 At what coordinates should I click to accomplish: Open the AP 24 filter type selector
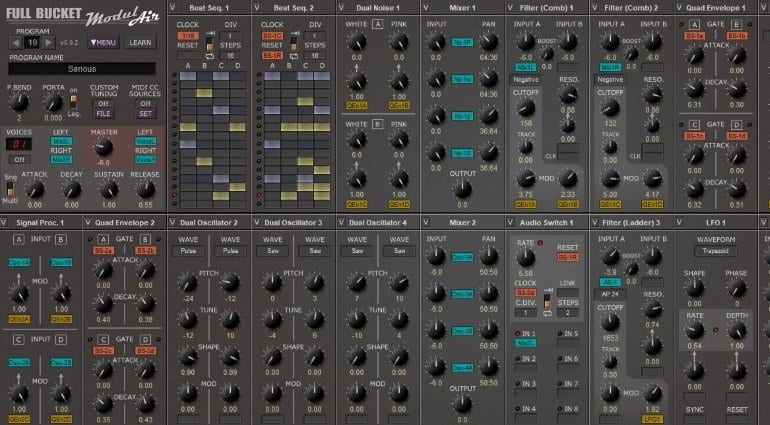(x=610, y=294)
